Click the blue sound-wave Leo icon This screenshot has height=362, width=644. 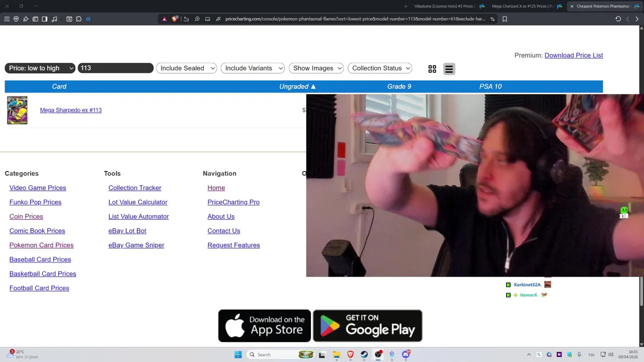[x=88, y=19]
